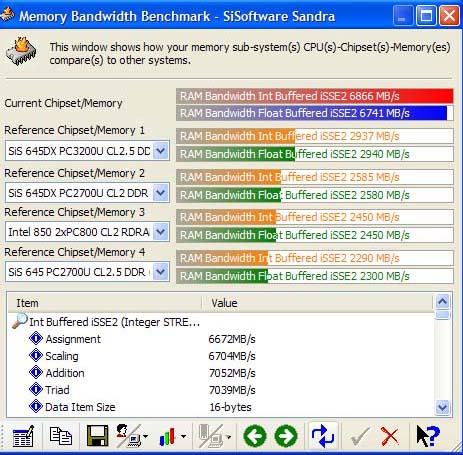The height and width of the screenshot is (455, 463).
Task: Click the Item column header
Action: pos(105,303)
